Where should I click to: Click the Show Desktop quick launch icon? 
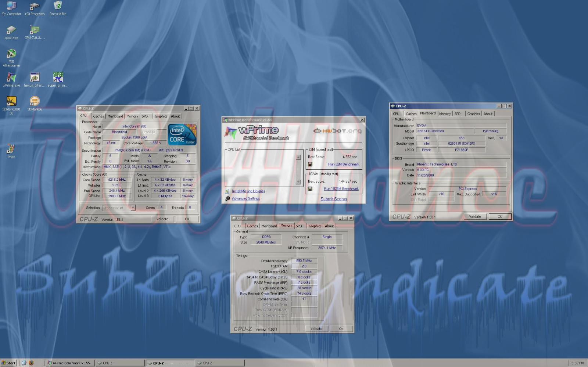click(x=24, y=363)
